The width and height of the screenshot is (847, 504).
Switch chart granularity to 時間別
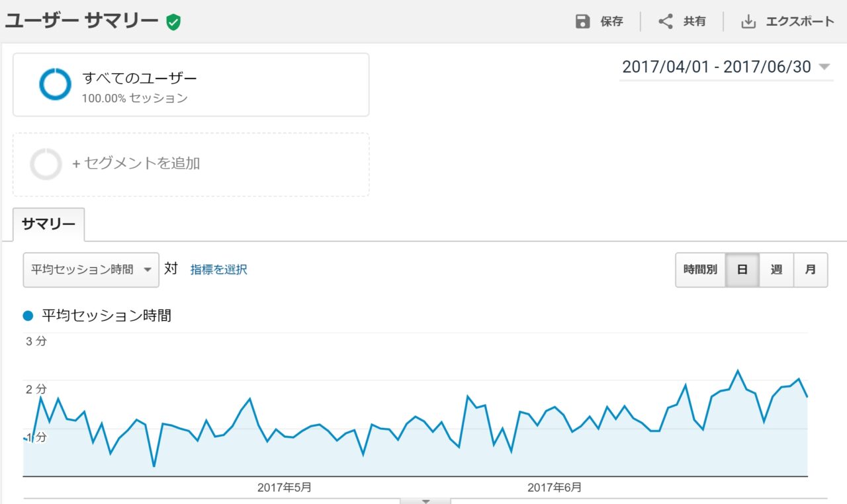click(x=700, y=270)
